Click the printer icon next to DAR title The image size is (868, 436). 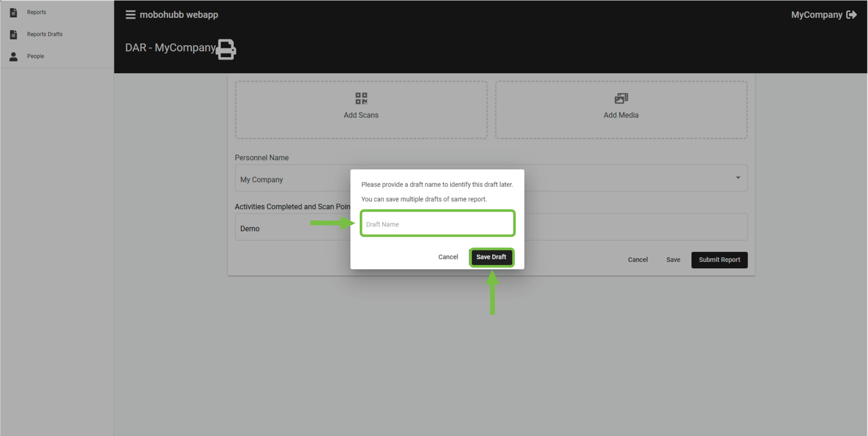coord(226,49)
